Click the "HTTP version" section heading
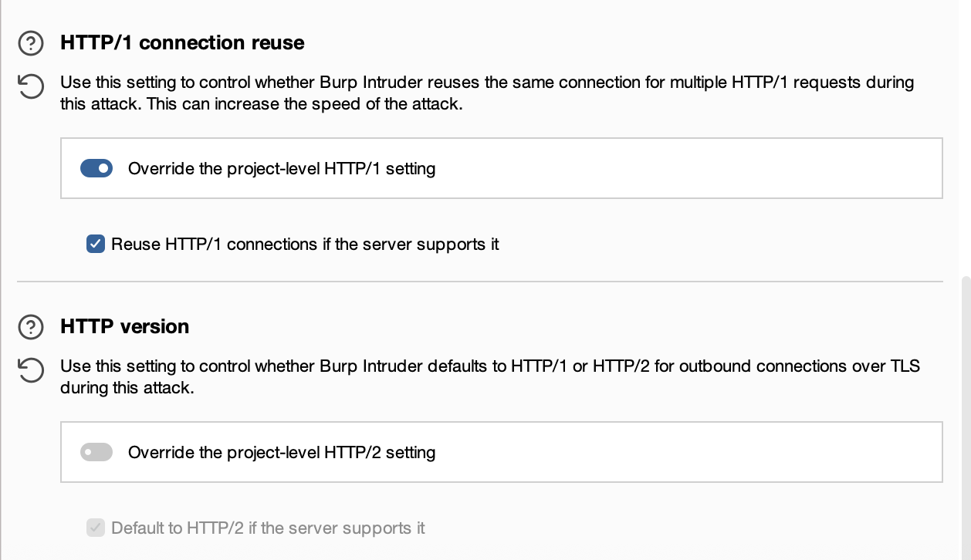Screen dimensions: 971x560 124,326
